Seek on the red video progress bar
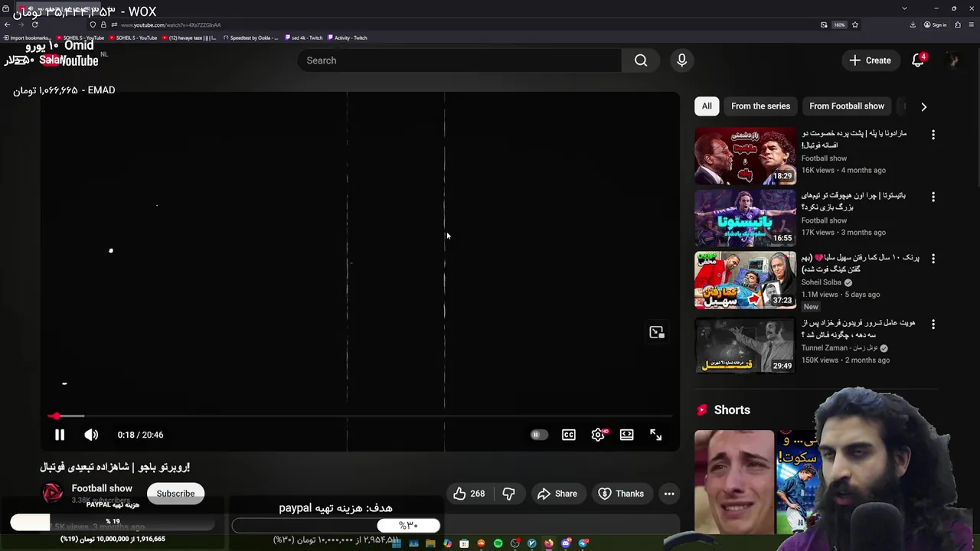The width and height of the screenshot is (980, 551). [360, 416]
